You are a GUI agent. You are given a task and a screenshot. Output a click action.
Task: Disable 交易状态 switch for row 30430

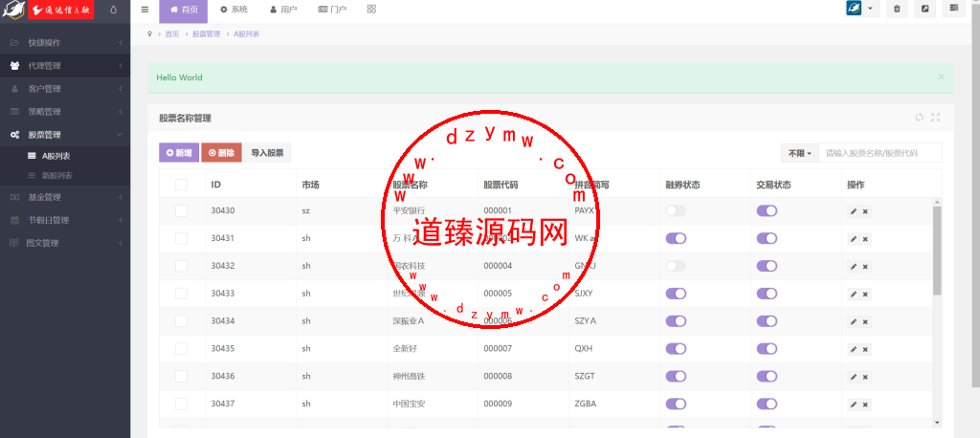pos(767,210)
